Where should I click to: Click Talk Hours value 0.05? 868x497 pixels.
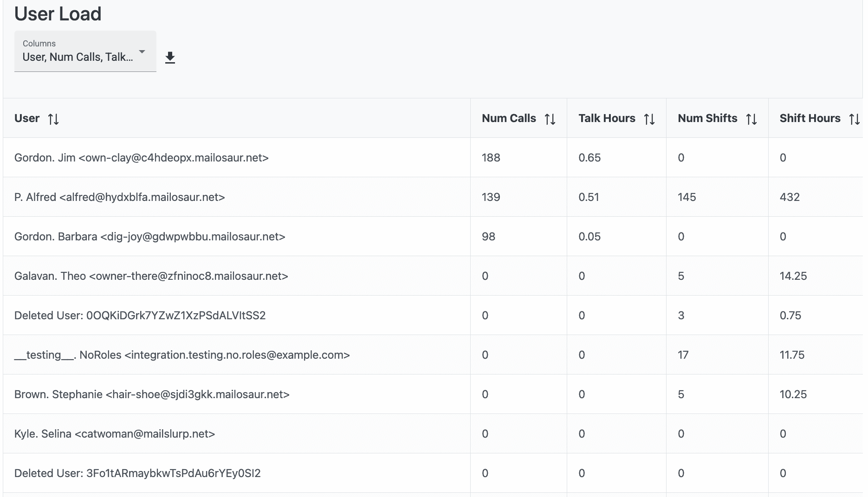click(x=589, y=237)
